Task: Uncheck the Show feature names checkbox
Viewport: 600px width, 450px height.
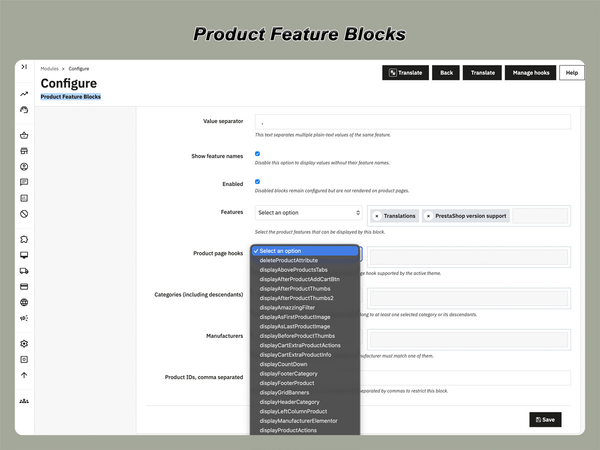Action: pos(258,154)
